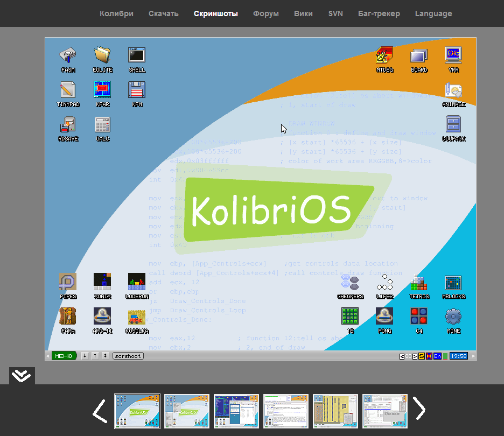Start the CHECKERS game icon

click(350, 283)
